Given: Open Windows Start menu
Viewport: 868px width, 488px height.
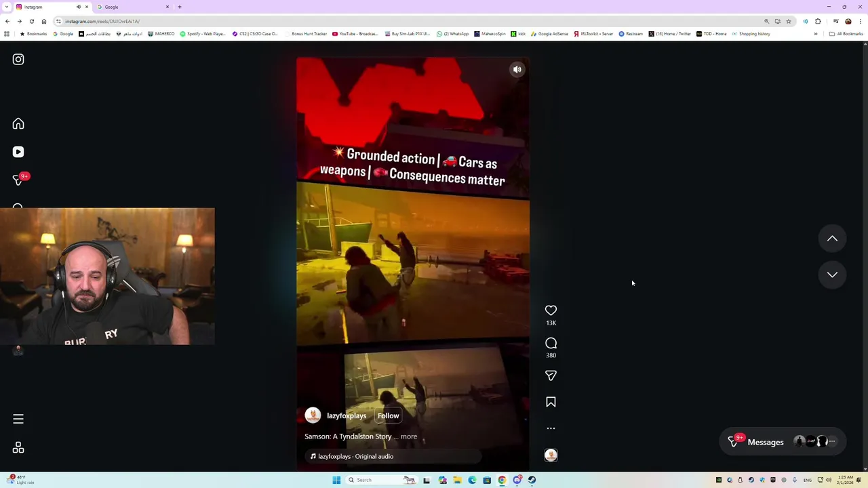Looking at the screenshot, I should [336, 480].
